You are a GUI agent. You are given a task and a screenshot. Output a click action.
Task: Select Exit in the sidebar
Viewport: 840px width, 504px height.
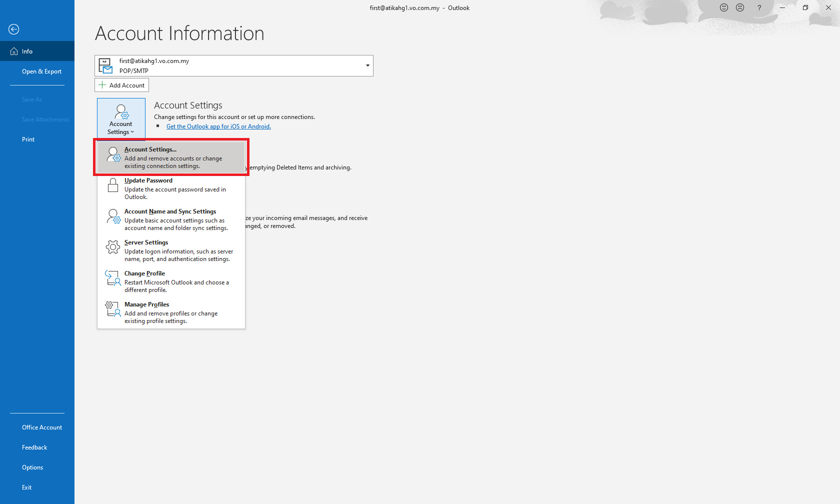pyautogui.click(x=27, y=487)
